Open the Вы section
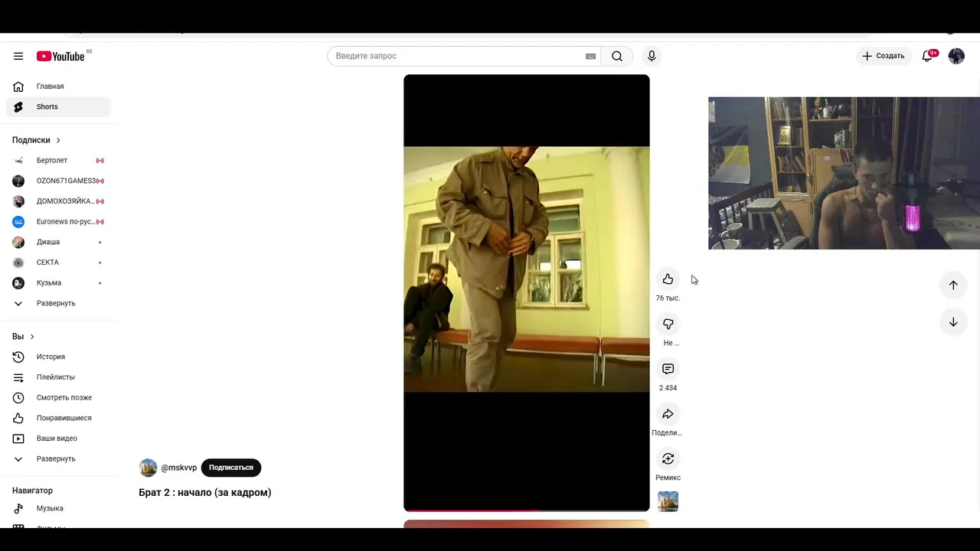 (x=23, y=337)
